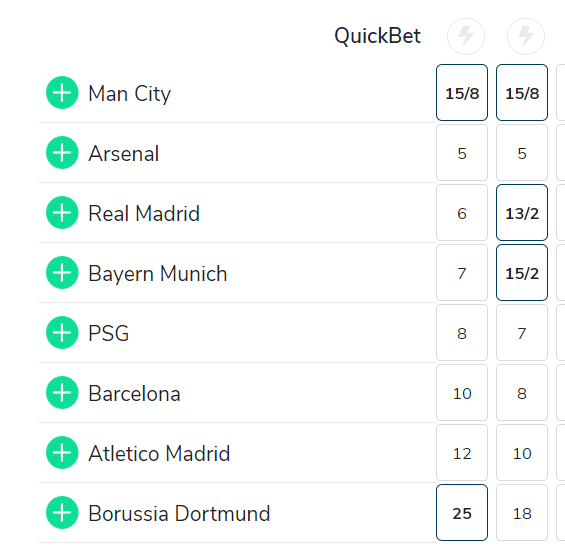Viewport: 565px width, 547px height.
Task: Toggle first QuickBet lightning icon
Action: 466,36
